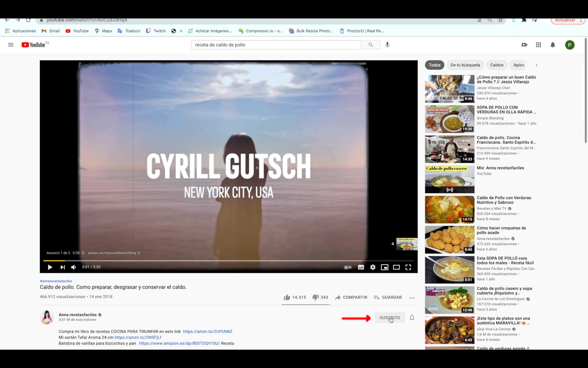This screenshot has height=368, width=588.
Task: Enter fullscreen mode in video player
Action: coord(408,267)
